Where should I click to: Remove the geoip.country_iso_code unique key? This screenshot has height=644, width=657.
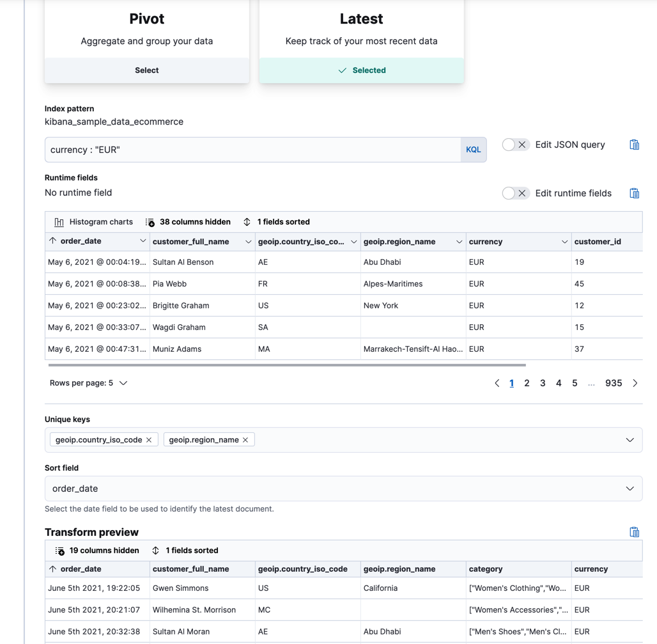pos(150,439)
